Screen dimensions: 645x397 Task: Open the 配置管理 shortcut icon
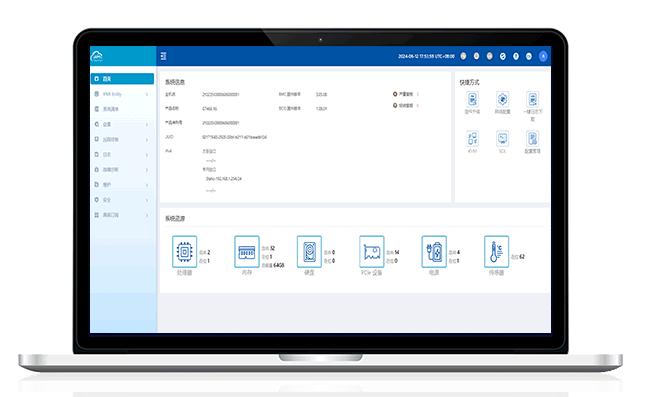532,139
